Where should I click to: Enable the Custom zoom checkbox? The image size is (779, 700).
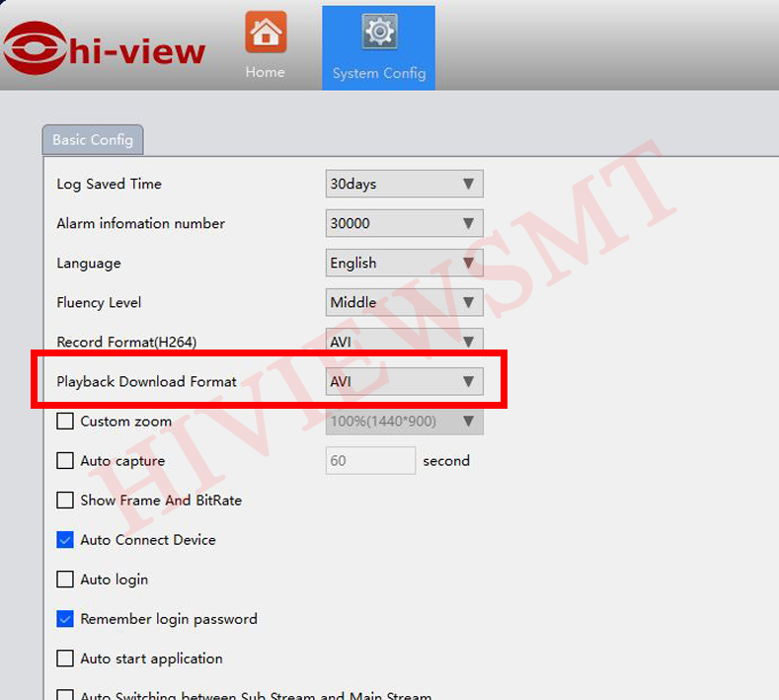(65, 421)
